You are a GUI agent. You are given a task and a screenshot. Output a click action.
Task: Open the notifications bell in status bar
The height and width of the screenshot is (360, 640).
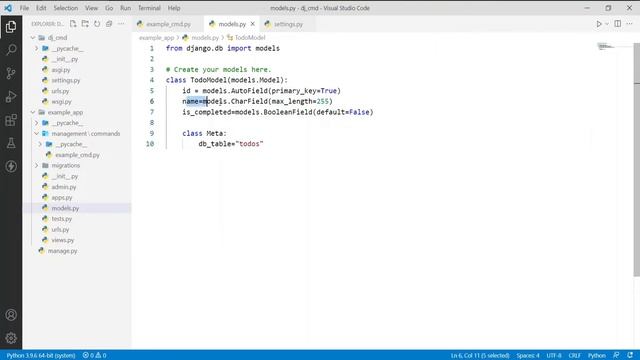tap(630, 355)
